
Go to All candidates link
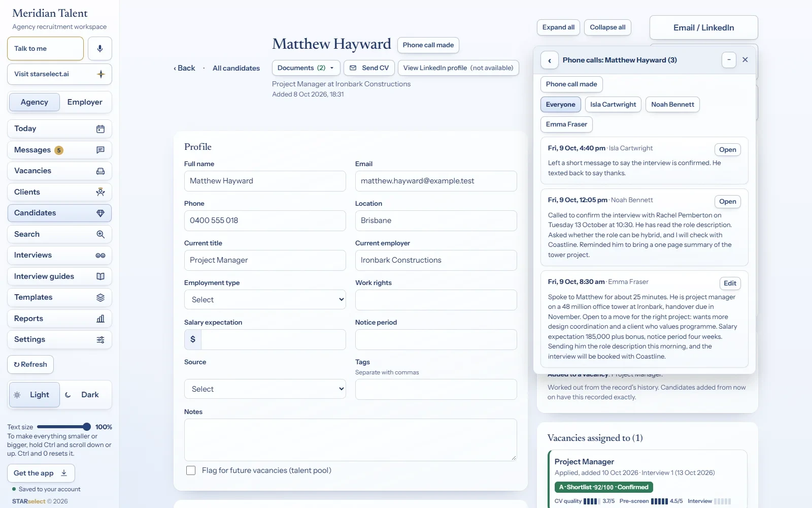[x=236, y=68]
